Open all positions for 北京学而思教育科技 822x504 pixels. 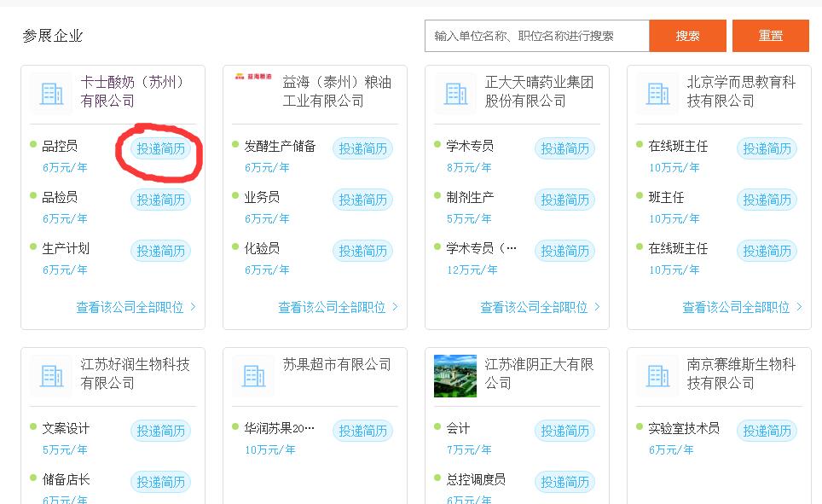click(742, 307)
